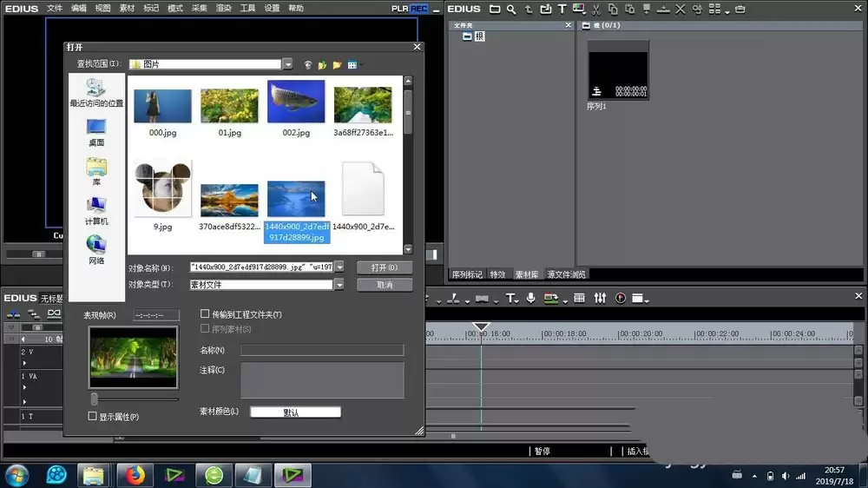
Task: Click the Cancel (取消) button
Action: click(385, 285)
